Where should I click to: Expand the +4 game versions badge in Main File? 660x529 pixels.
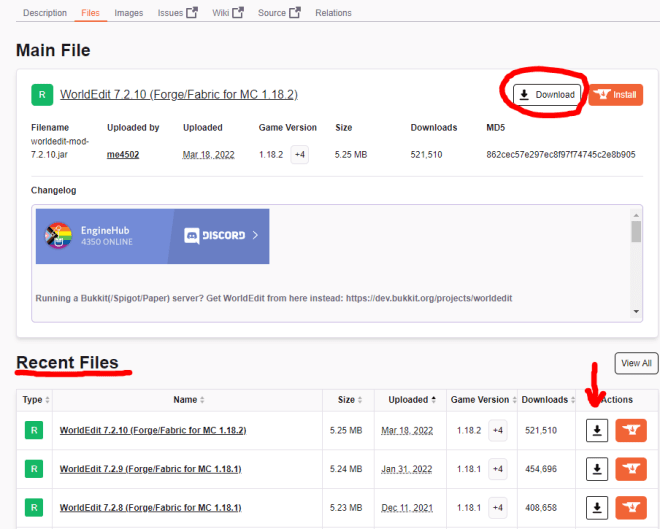[x=300, y=154]
